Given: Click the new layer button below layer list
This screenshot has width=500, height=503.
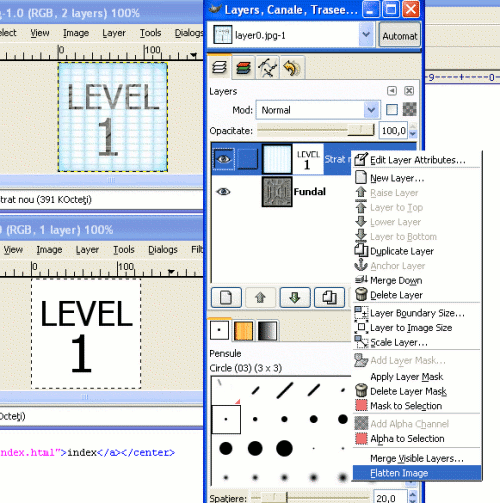Looking at the screenshot, I should 226,297.
